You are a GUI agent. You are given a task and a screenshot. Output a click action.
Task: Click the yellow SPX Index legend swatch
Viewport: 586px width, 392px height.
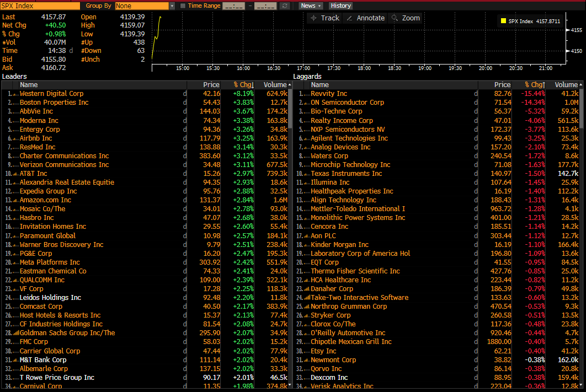point(503,21)
